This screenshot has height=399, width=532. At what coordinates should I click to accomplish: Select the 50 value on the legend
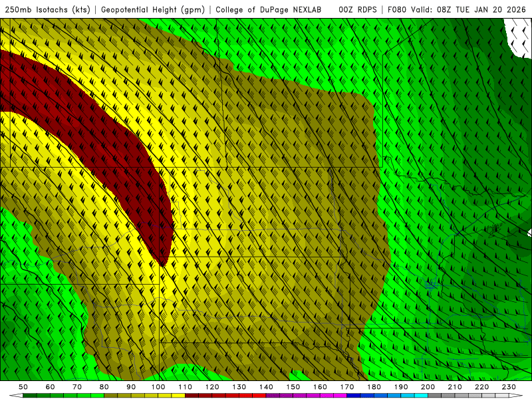click(23, 387)
